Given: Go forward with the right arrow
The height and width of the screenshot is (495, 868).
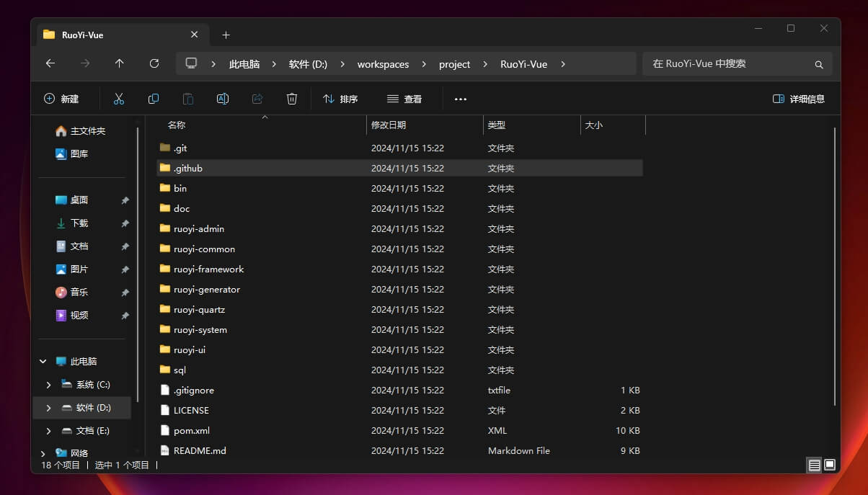Looking at the screenshot, I should pyautogui.click(x=85, y=63).
